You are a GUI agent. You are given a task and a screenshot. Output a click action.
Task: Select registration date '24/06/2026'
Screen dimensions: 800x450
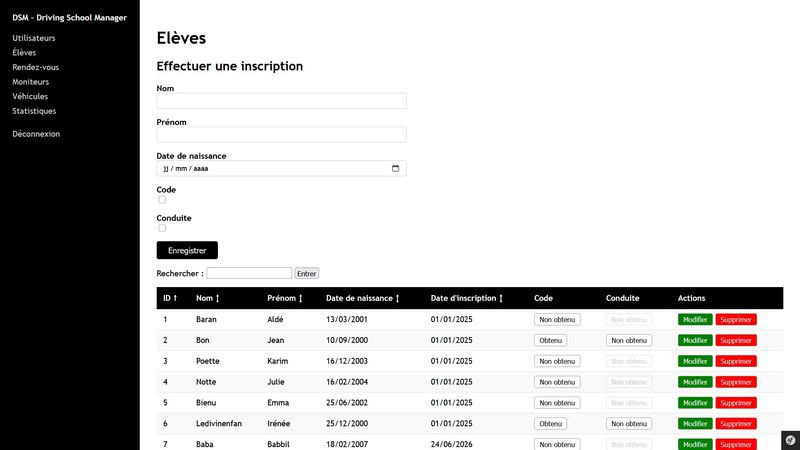pos(452,444)
